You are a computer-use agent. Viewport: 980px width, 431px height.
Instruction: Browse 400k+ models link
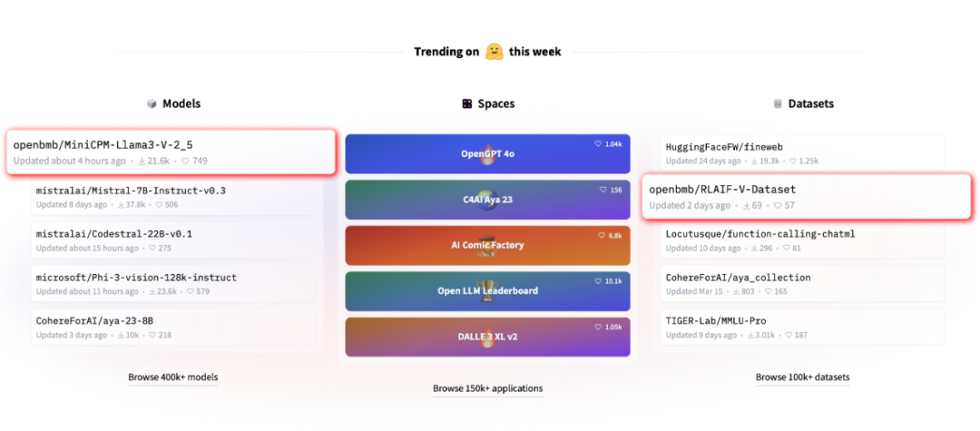[172, 377]
